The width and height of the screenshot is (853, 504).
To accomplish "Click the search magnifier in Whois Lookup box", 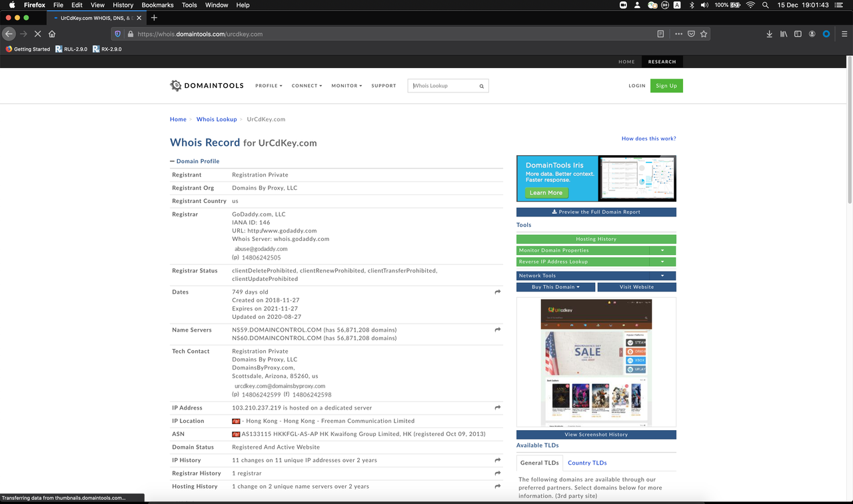I will pos(482,86).
